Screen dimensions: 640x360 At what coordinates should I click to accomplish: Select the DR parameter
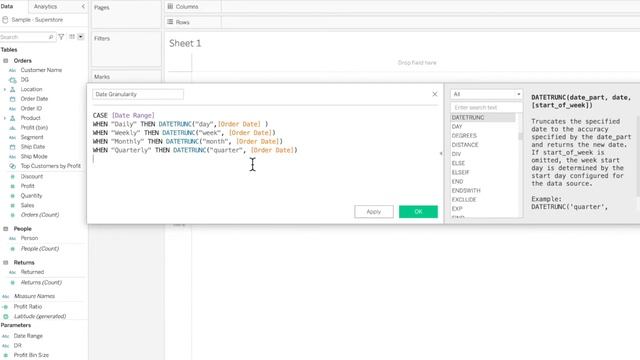coord(18,345)
